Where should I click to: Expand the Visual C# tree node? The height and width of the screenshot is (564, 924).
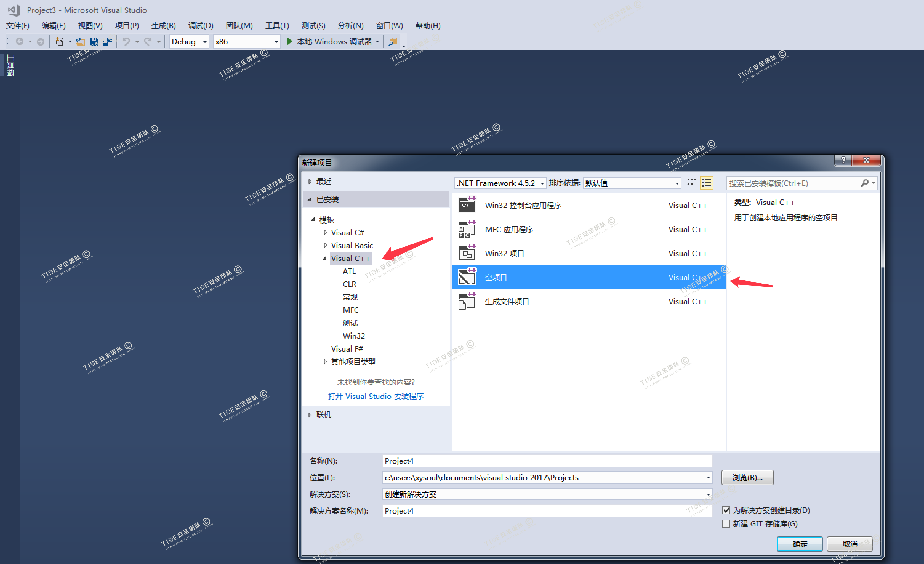[x=325, y=232]
